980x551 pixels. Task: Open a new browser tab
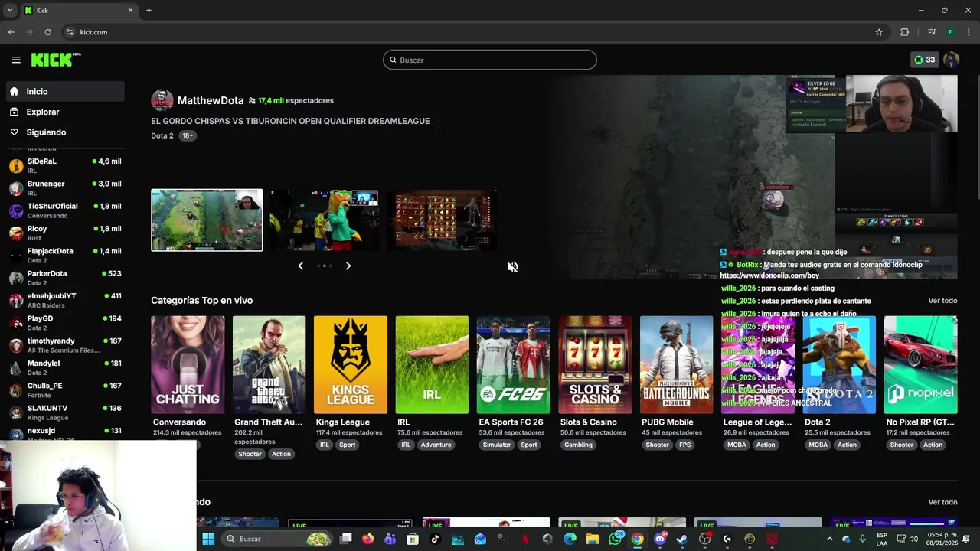149,10
